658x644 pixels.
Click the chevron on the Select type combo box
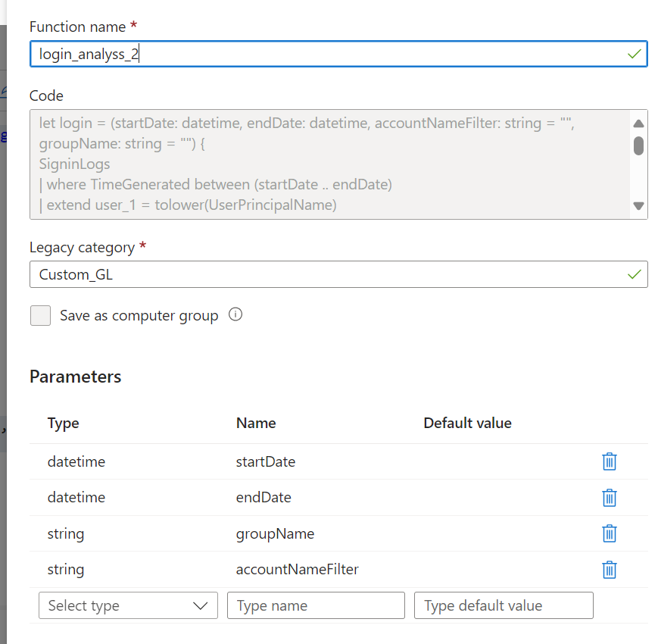point(201,605)
